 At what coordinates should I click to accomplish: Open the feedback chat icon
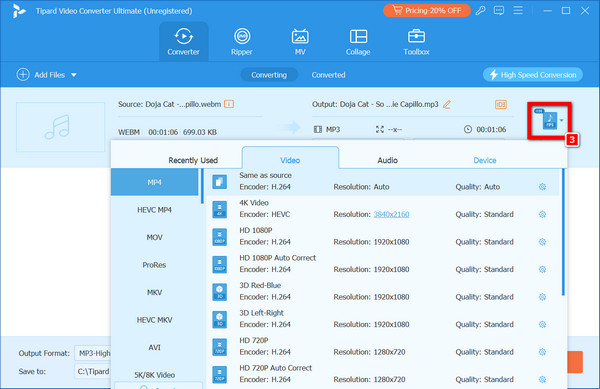499,11
